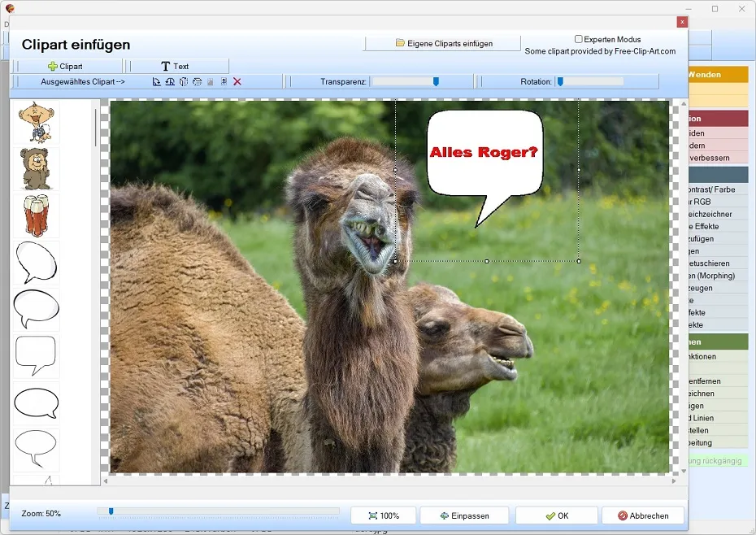
Task: Click the application icon in title bar
Action: (x=10, y=8)
